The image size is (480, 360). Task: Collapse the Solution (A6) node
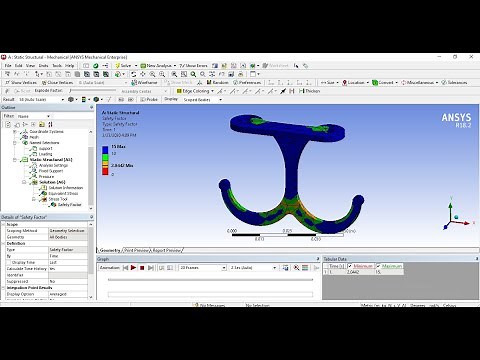pos(24,182)
